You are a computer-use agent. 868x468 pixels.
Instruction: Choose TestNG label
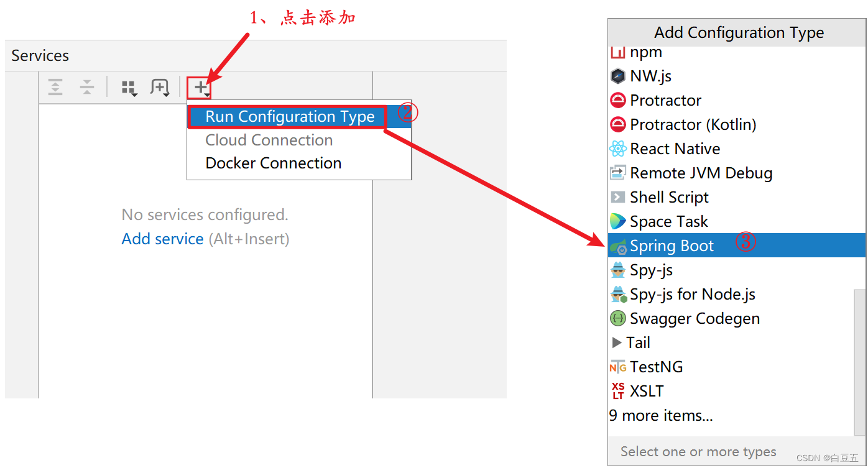coord(657,367)
